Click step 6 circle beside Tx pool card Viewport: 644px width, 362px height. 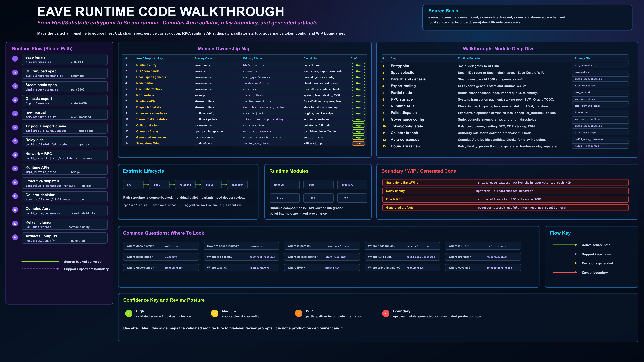[15, 128]
